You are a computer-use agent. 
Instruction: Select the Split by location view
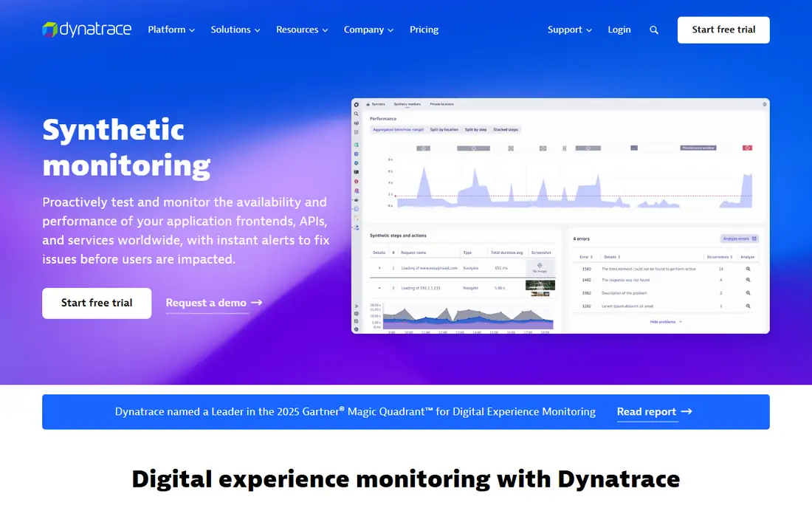pyautogui.click(x=444, y=129)
